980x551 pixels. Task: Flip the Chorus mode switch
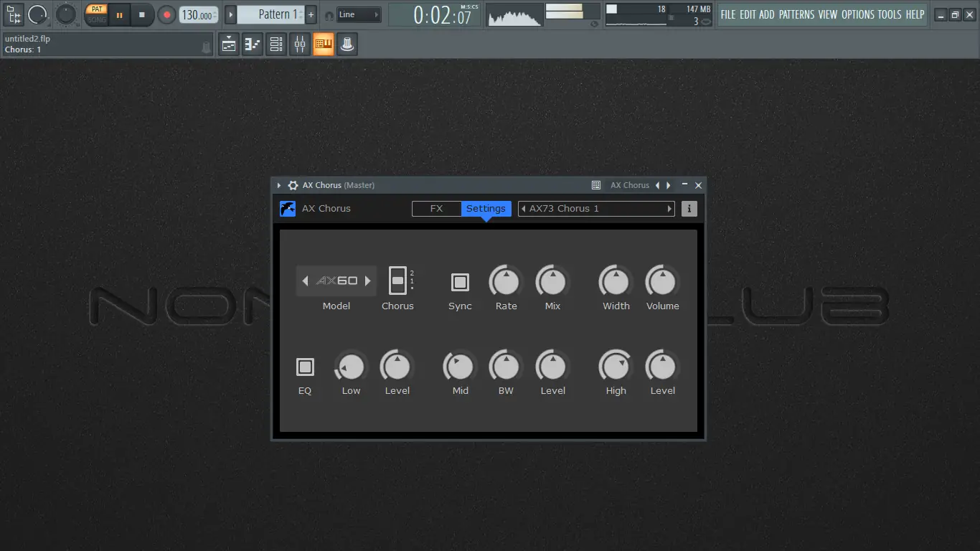397,281
